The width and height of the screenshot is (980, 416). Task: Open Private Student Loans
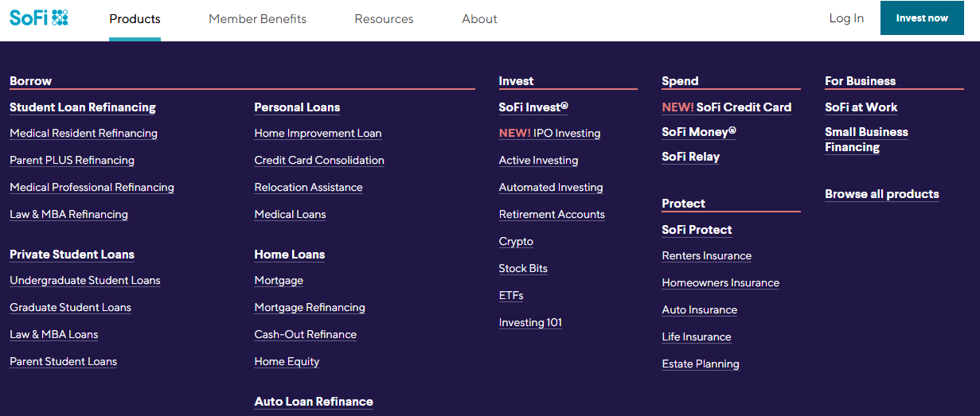click(x=72, y=255)
